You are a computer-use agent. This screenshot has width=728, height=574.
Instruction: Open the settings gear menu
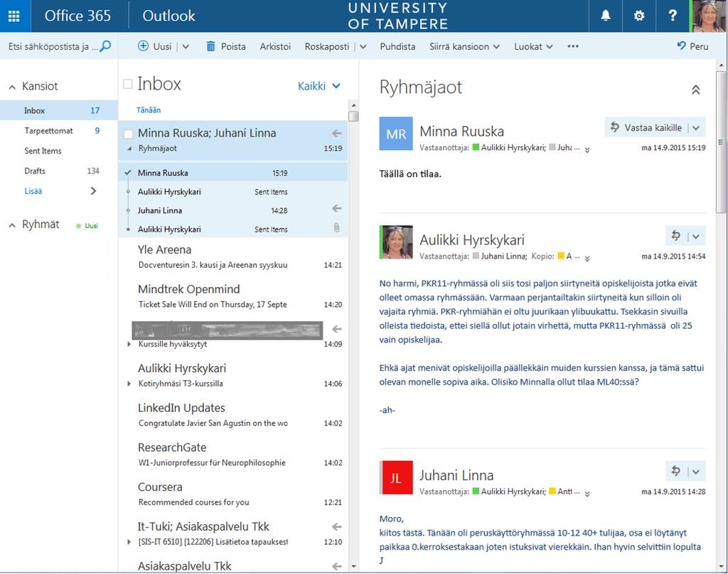(x=639, y=16)
